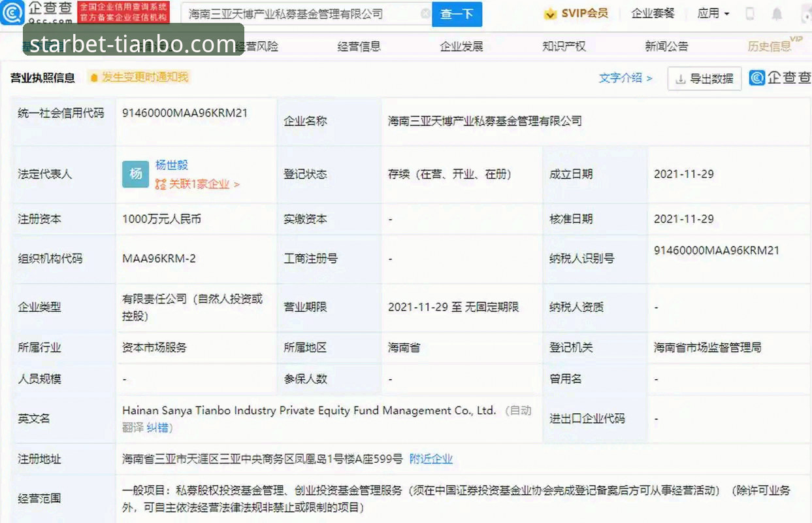Screen dimensions: 812x523
Task: Click region value 海南省
Action: 404,348
